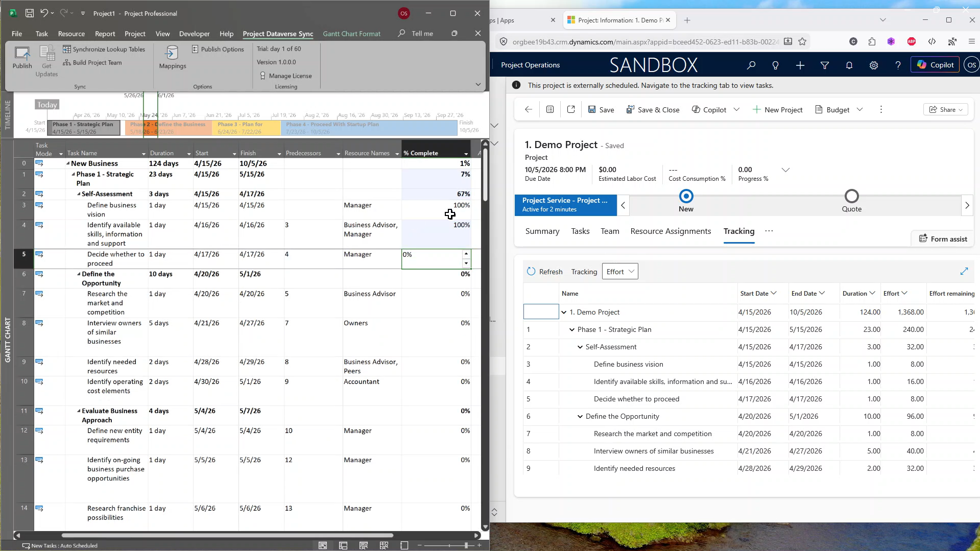Open record set list icon
Screen dimensions: 980x551
[x=550, y=109]
